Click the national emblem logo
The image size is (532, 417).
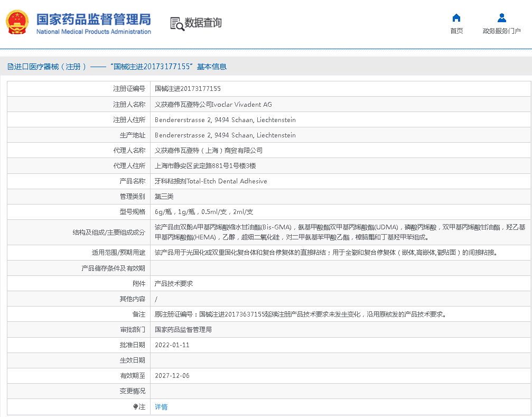(x=17, y=23)
